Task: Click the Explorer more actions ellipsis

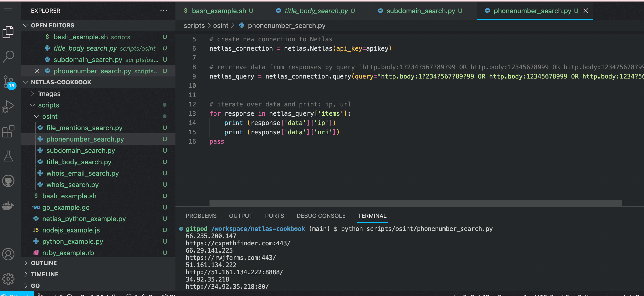Action: (x=163, y=11)
